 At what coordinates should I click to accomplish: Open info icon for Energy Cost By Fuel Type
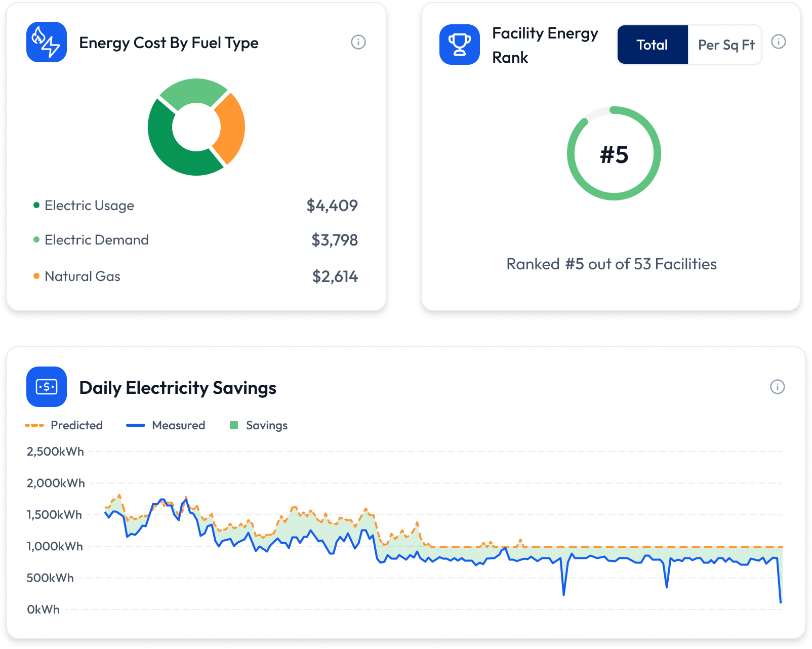click(x=358, y=42)
